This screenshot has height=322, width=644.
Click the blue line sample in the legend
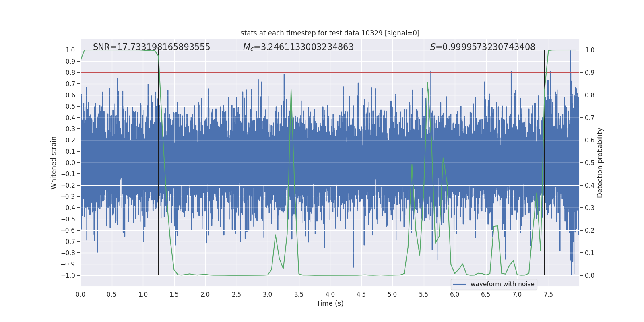(460, 284)
